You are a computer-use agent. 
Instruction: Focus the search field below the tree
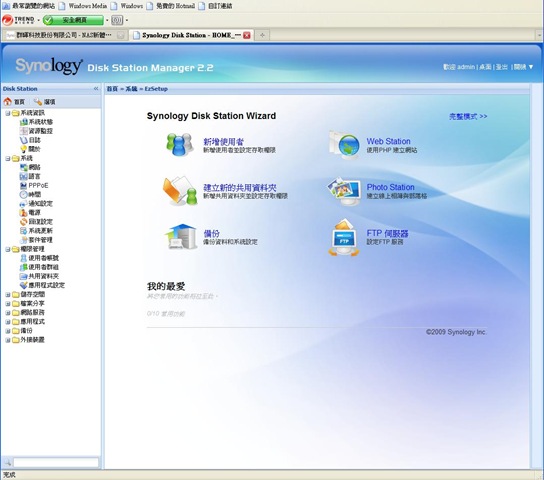pos(56,462)
